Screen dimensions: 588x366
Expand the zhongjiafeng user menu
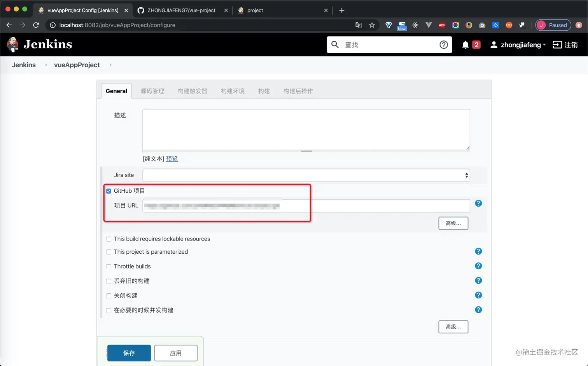click(544, 45)
